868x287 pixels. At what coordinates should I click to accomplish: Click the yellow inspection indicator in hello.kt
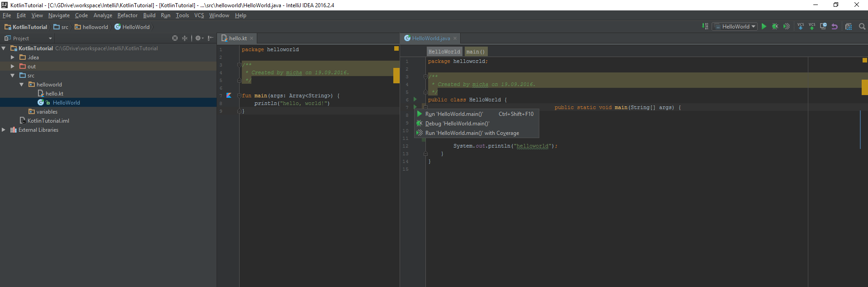[x=396, y=48]
